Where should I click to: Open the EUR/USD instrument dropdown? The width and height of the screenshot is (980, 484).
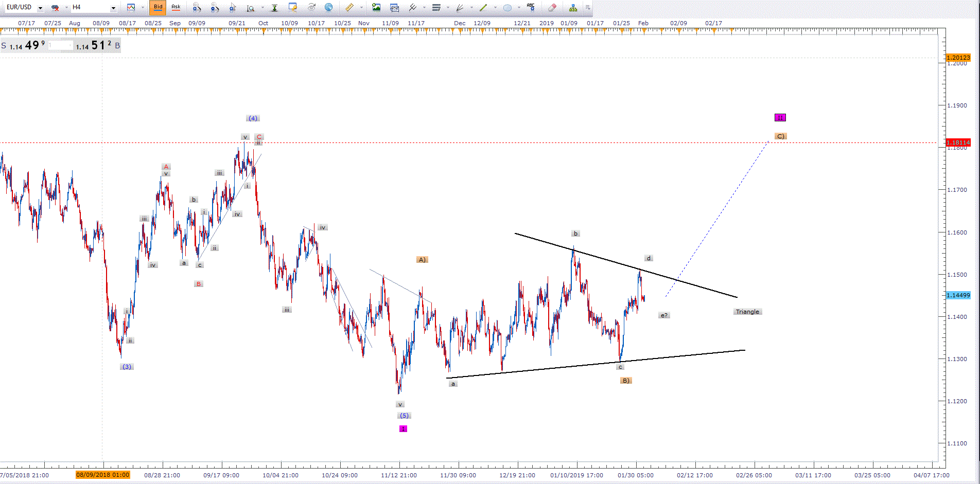tap(40, 8)
